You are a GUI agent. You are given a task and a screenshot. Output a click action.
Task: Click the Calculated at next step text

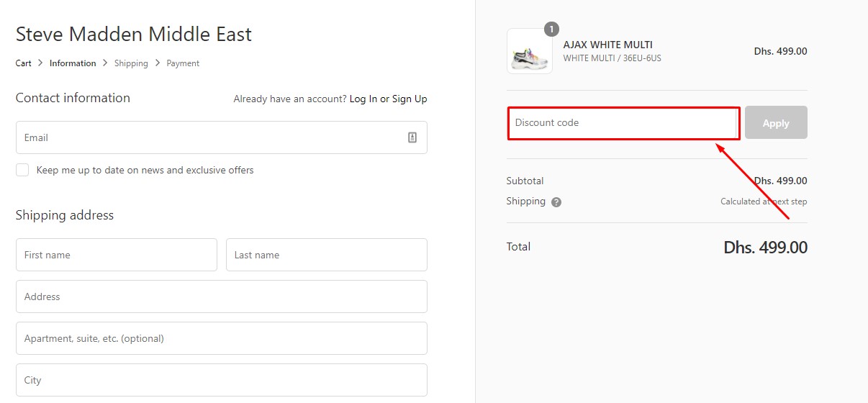pos(764,201)
